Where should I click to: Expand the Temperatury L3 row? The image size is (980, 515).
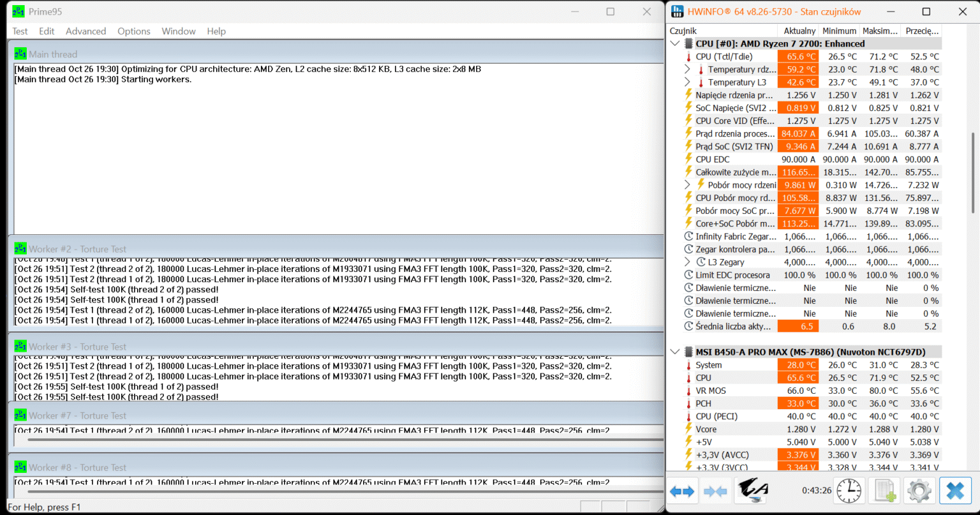click(x=687, y=82)
